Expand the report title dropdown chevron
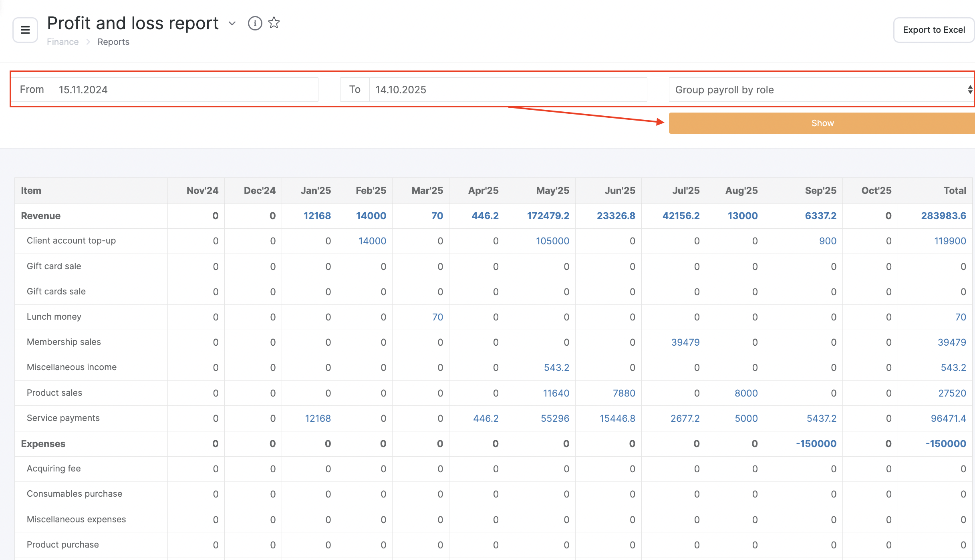975x560 pixels. (x=232, y=24)
